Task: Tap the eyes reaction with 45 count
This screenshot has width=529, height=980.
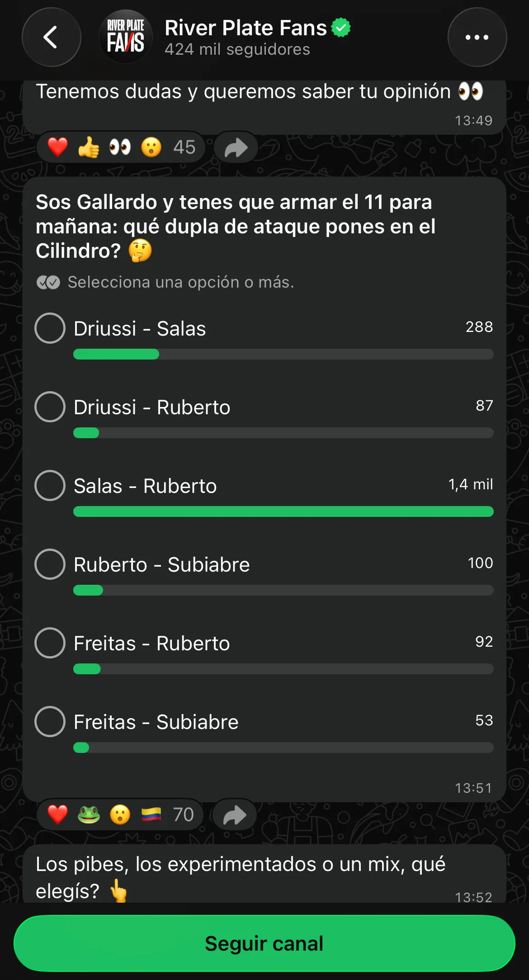Action: (120, 147)
